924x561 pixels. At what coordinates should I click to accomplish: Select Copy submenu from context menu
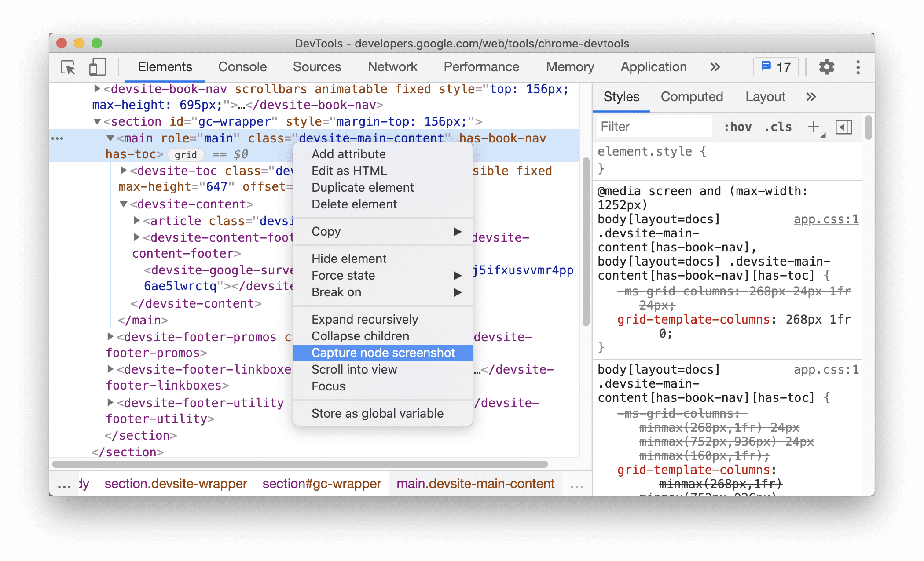384,231
